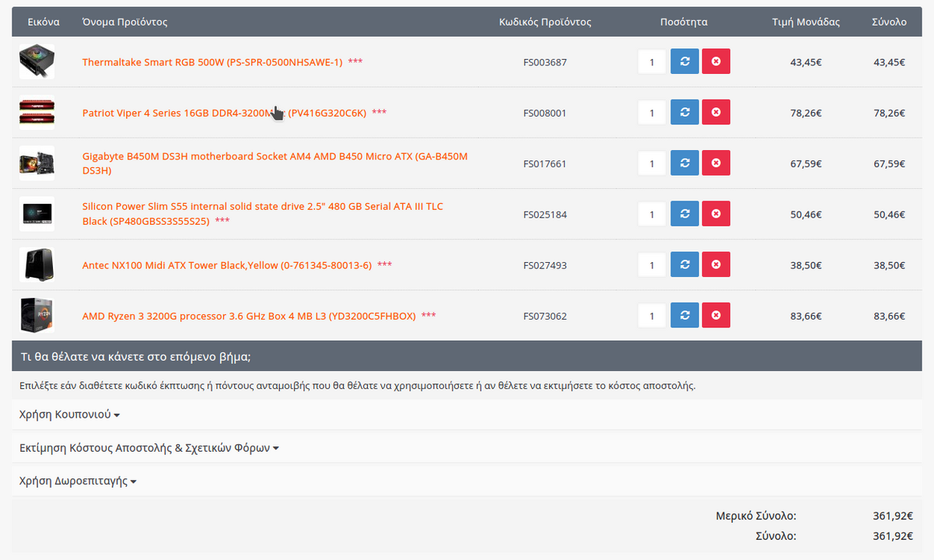934x560 pixels.
Task: Refresh quantity of Patriot Viper 4 row
Action: 684,113
